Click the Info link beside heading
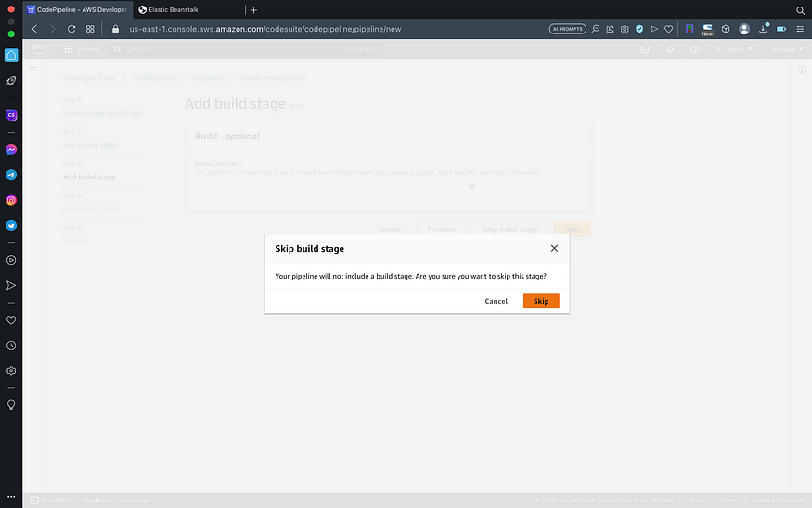812x508 pixels. [296, 106]
